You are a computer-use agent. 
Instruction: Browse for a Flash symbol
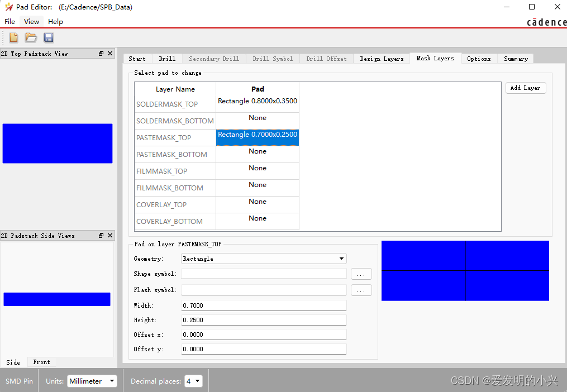point(361,290)
